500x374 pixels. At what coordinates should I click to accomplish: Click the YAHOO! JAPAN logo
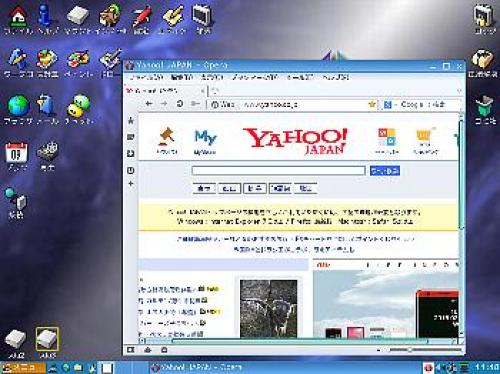tap(295, 141)
